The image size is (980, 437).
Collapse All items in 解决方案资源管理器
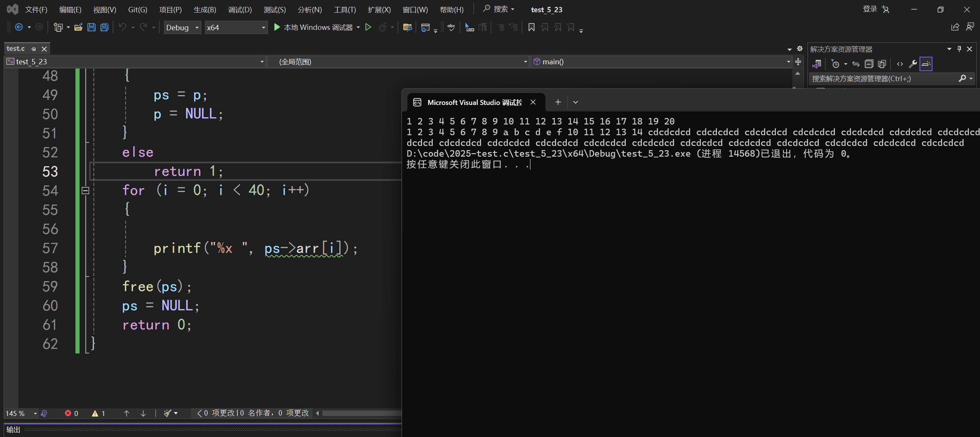click(x=869, y=64)
